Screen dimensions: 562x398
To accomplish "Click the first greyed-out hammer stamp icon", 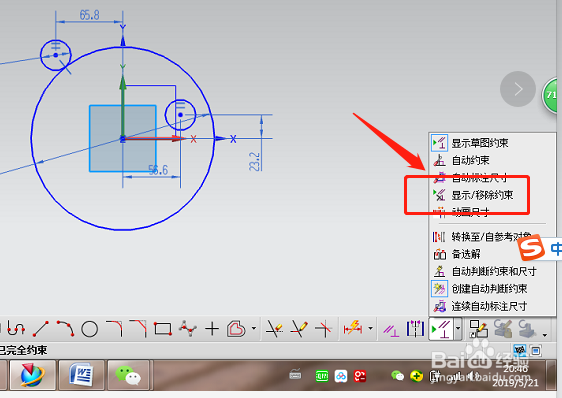I will pyautogui.click(x=503, y=329).
